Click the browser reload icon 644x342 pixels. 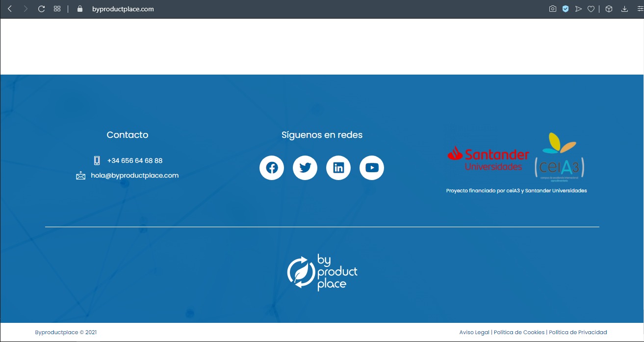42,9
